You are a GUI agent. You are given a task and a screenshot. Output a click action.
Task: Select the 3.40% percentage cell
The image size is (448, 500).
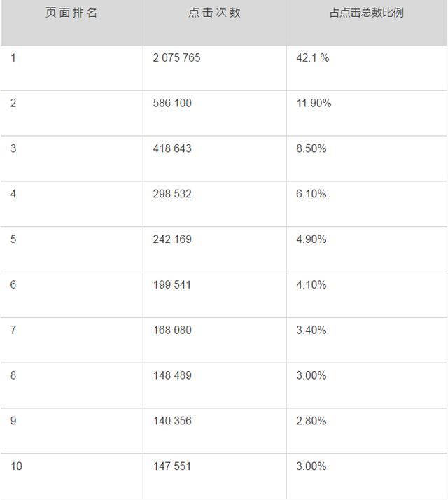(x=311, y=331)
